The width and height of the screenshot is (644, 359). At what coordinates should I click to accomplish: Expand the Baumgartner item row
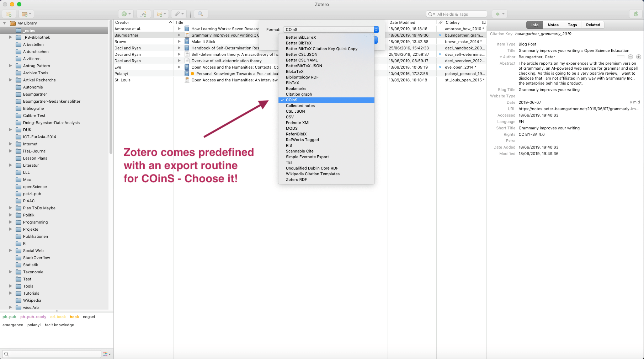tap(179, 35)
